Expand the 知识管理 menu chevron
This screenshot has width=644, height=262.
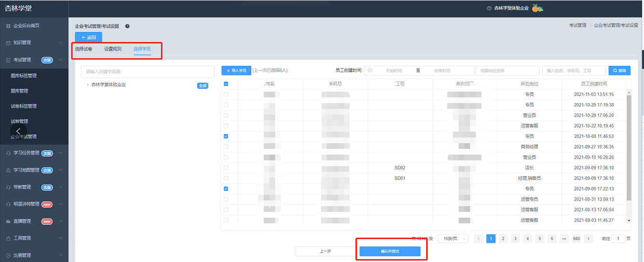pyautogui.click(x=61, y=43)
